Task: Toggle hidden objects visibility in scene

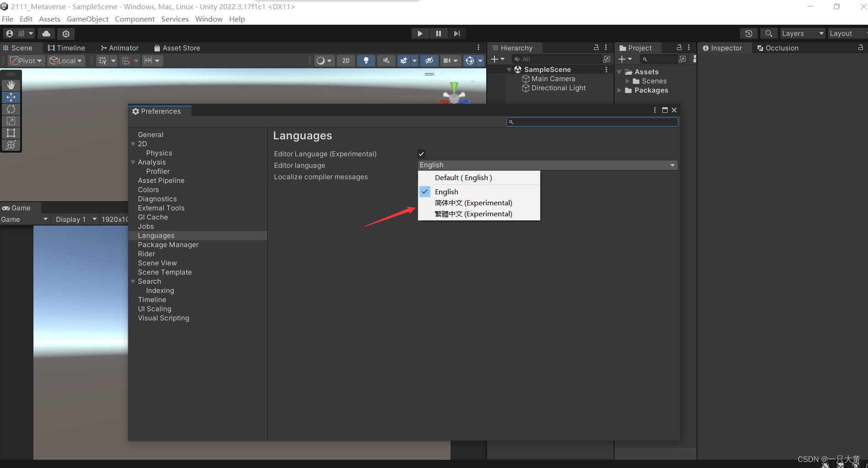Action: click(429, 61)
